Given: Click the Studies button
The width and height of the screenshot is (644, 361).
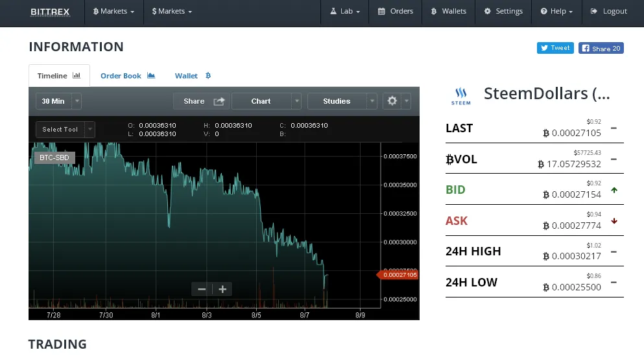Looking at the screenshot, I should coord(337,101).
